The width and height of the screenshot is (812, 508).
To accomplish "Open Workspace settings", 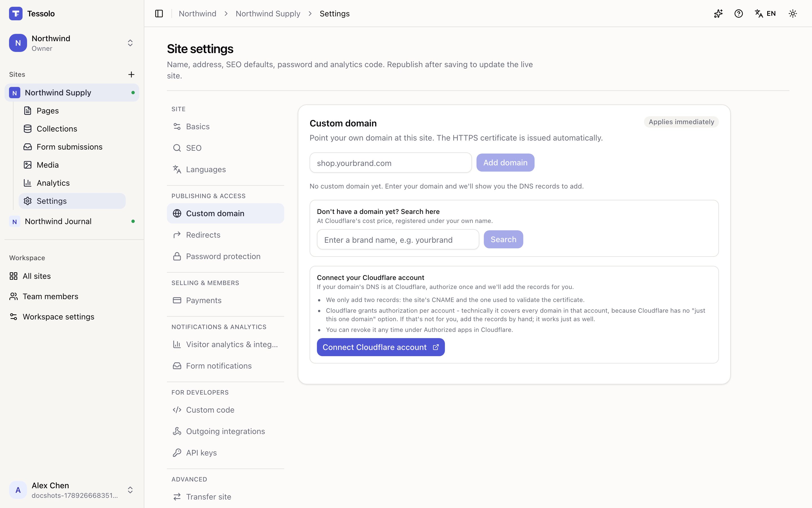I will tap(72, 317).
